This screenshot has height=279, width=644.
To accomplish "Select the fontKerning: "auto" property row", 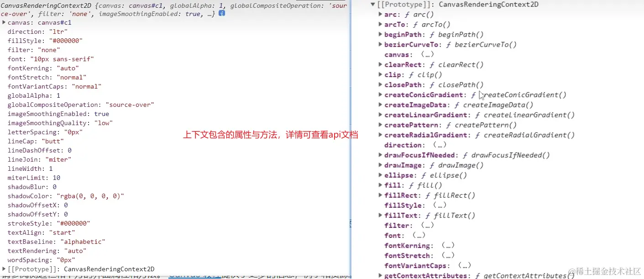I will pyautogui.click(x=43, y=68).
